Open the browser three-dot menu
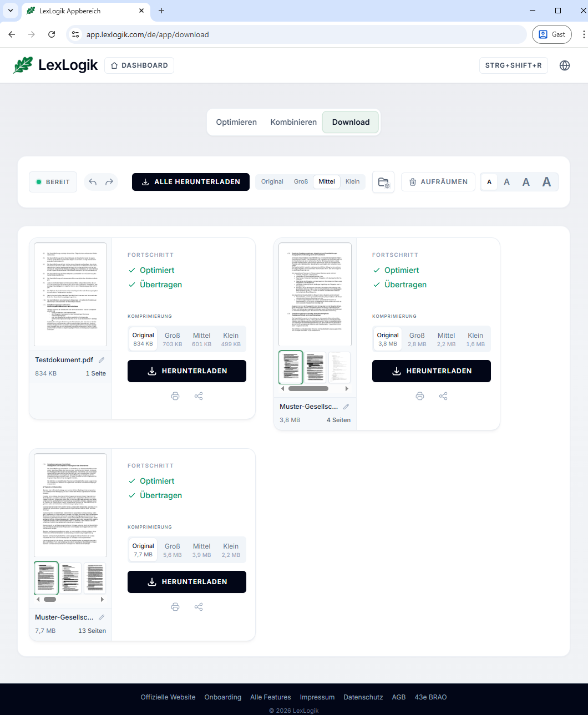 click(x=584, y=34)
